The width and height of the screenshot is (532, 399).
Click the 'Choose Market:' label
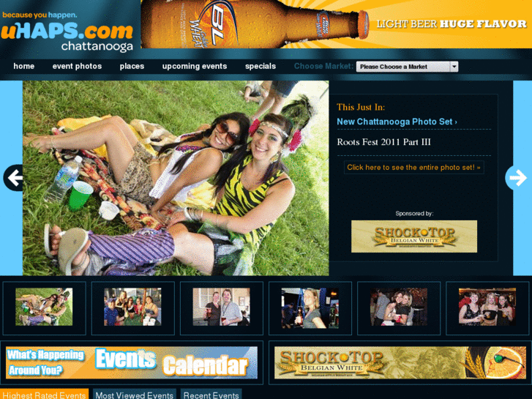[323, 66]
